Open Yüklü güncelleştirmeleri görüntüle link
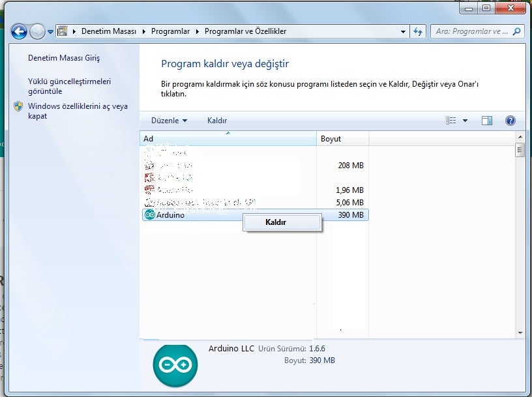 [69, 86]
